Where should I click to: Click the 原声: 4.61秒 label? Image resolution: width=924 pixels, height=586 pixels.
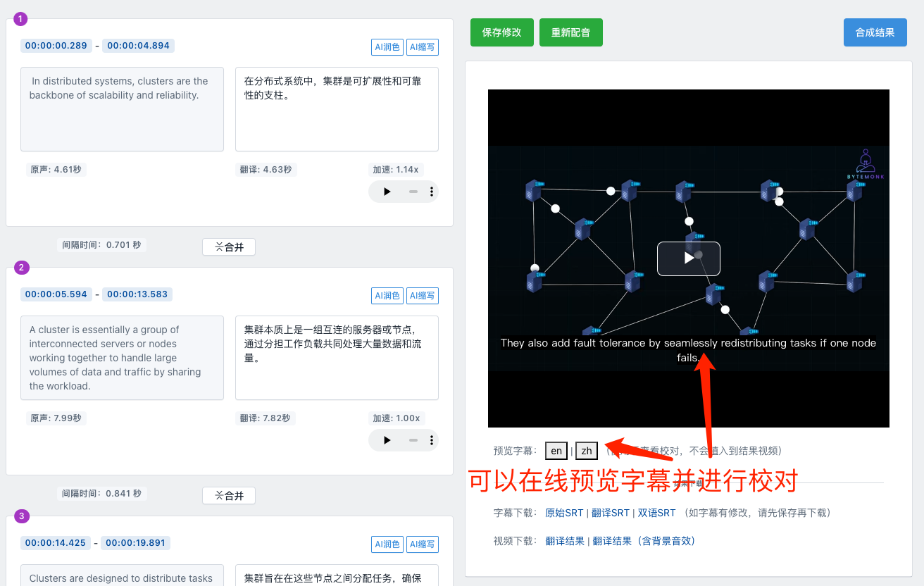click(56, 170)
